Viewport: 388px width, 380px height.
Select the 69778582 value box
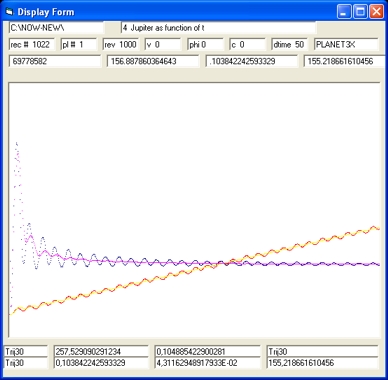[x=55, y=61]
